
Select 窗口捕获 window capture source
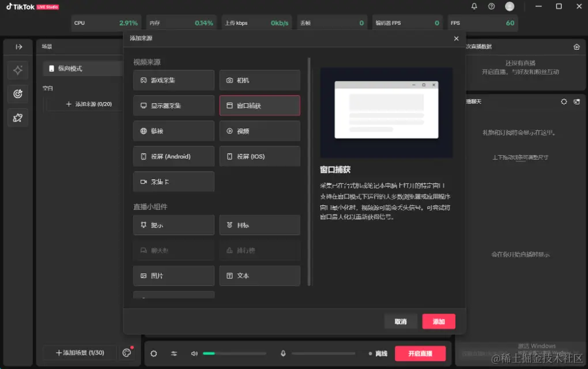point(259,106)
